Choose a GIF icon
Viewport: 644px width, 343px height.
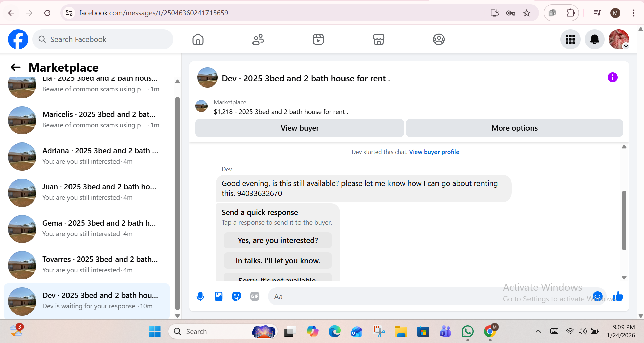pos(255,296)
